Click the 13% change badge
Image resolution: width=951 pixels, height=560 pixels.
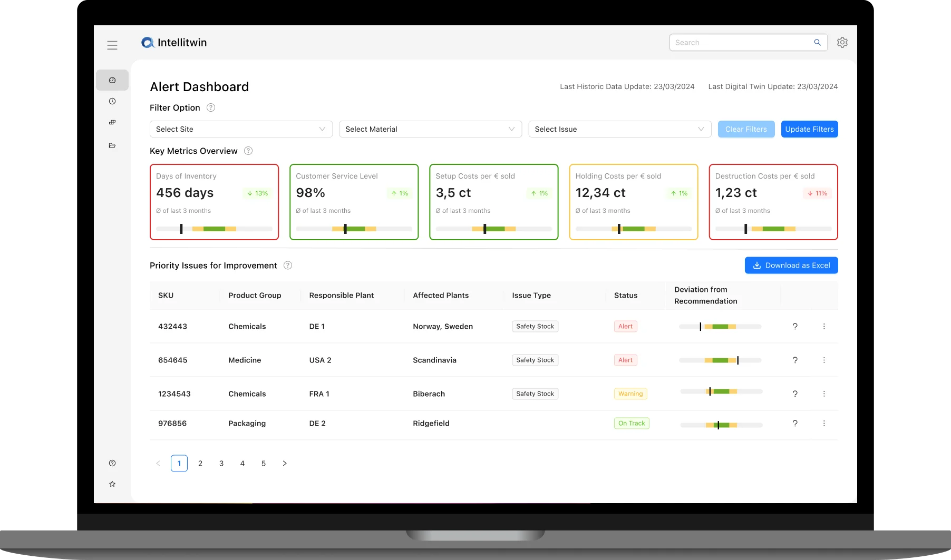[x=258, y=193]
